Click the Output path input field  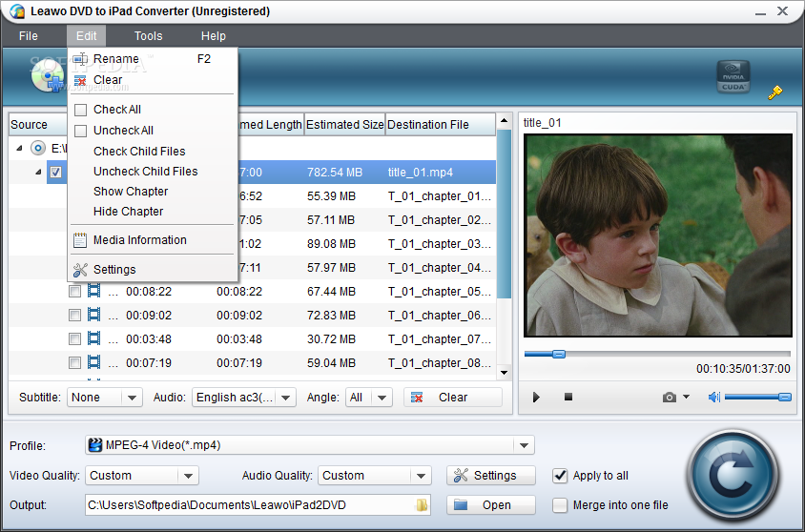258,504
